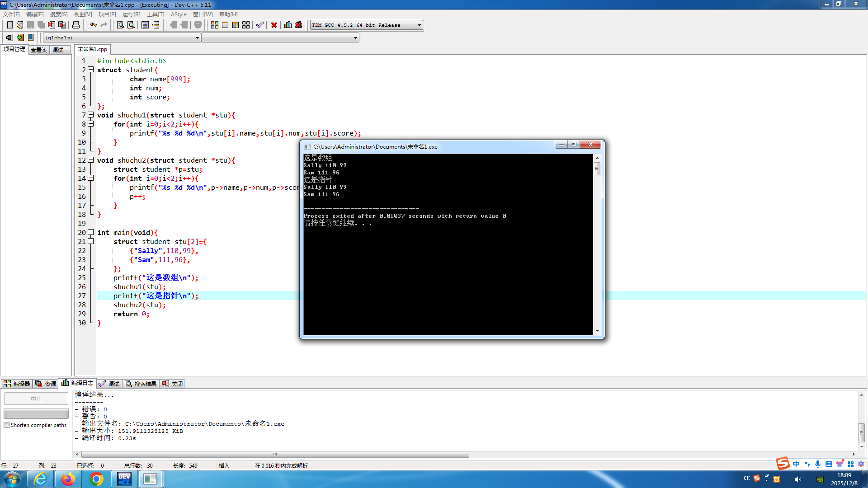The image size is (868, 488).
Task: Open the AStyle menu
Action: click(178, 14)
